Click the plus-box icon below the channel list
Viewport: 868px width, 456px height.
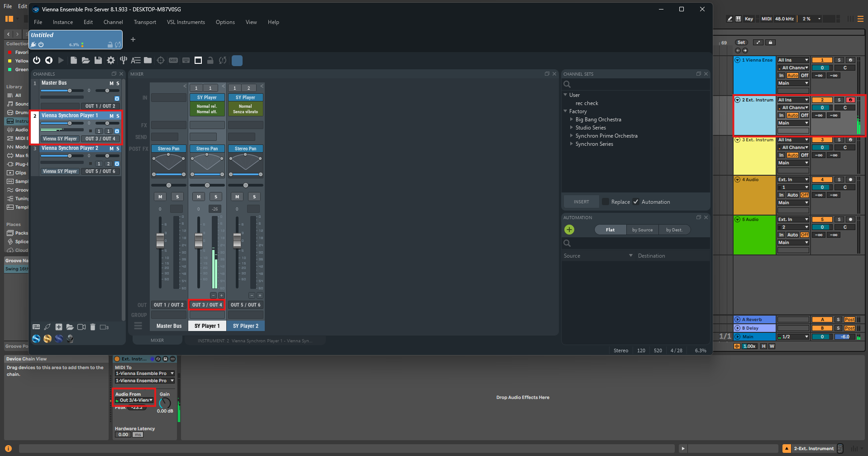59,327
